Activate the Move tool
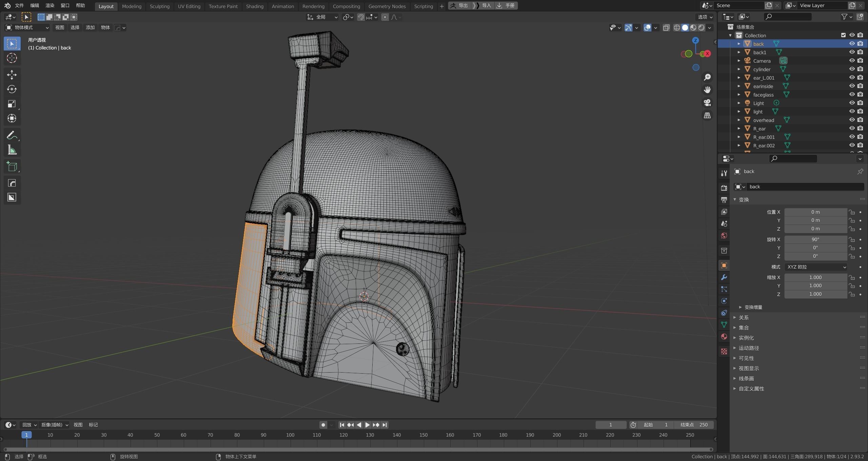This screenshot has width=868, height=461. 12,75
